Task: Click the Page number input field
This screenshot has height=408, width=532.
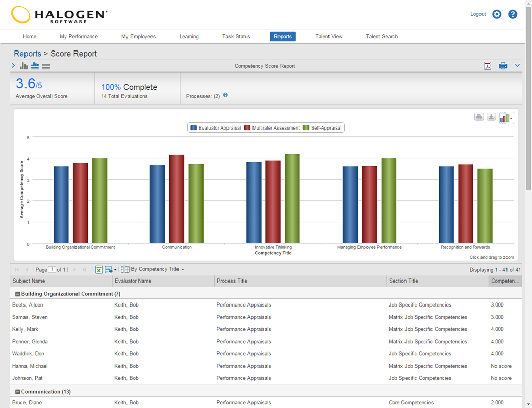Action: tap(52, 269)
